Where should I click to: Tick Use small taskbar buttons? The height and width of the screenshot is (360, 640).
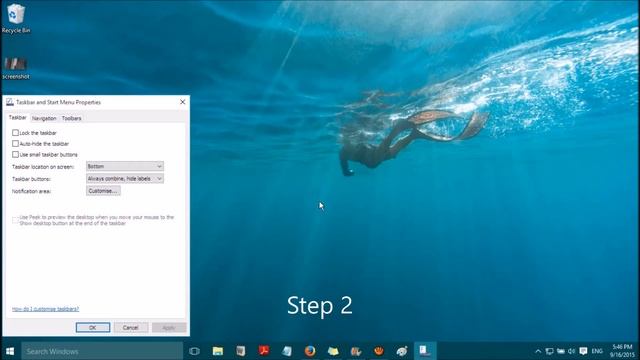click(x=16, y=155)
